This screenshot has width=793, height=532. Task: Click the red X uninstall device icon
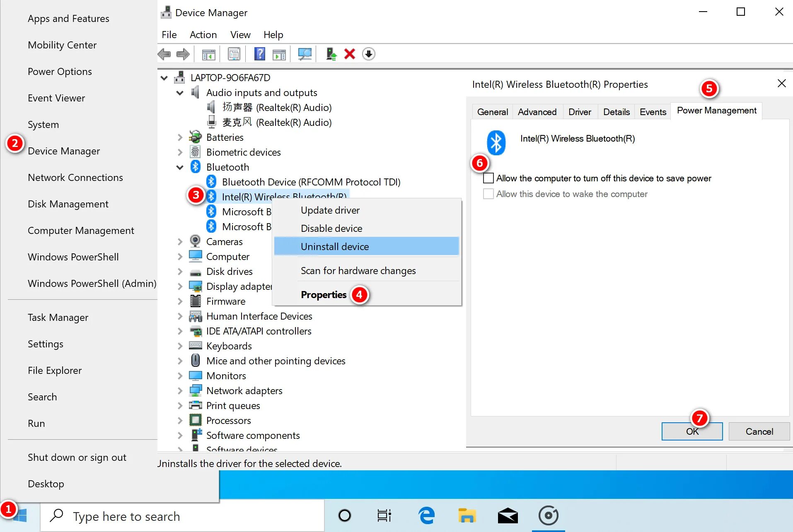pyautogui.click(x=350, y=54)
